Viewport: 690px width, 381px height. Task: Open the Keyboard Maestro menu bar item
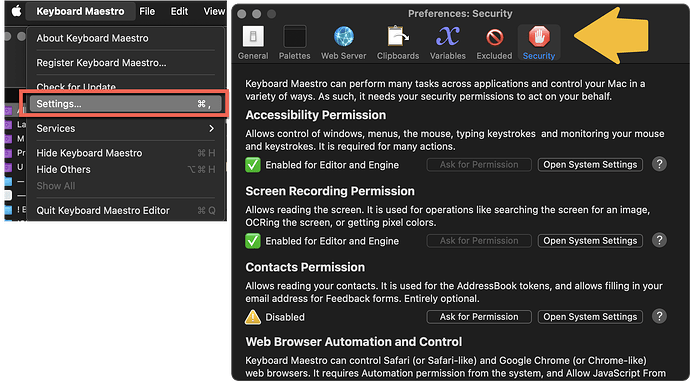click(80, 11)
